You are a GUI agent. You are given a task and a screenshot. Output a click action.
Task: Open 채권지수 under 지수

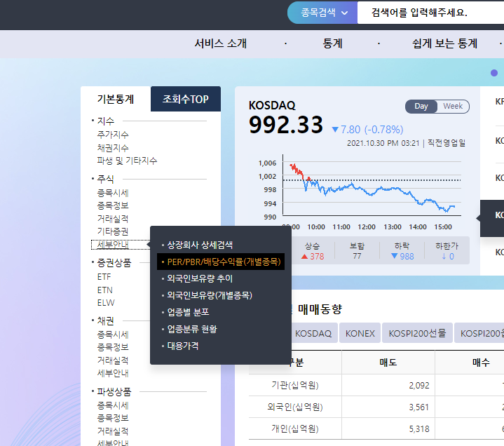click(x=113, y=147)
